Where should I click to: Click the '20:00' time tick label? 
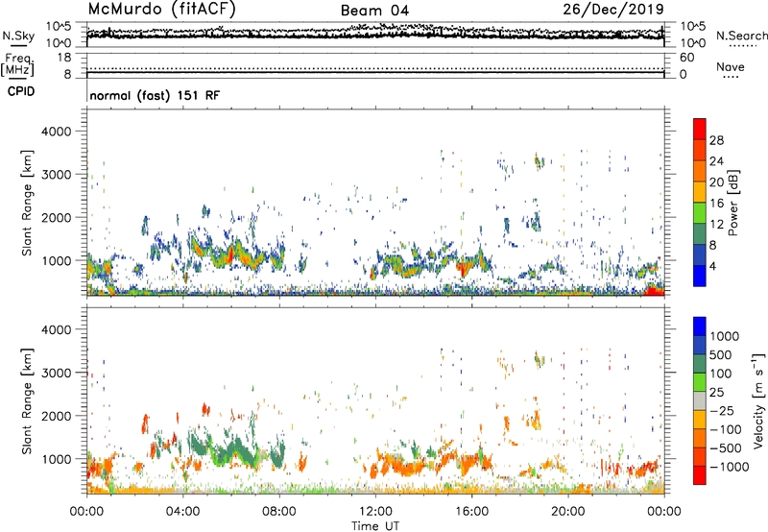[568, 512]
